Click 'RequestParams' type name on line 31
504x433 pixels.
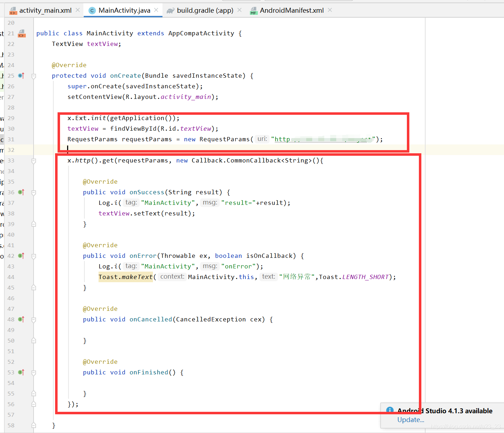[x=93, y=139]
